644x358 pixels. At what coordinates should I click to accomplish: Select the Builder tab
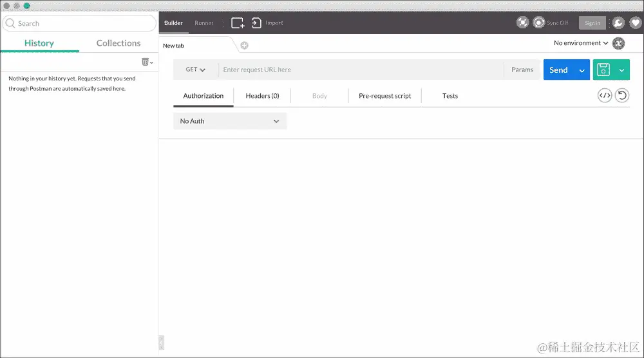tap(173, 23)
